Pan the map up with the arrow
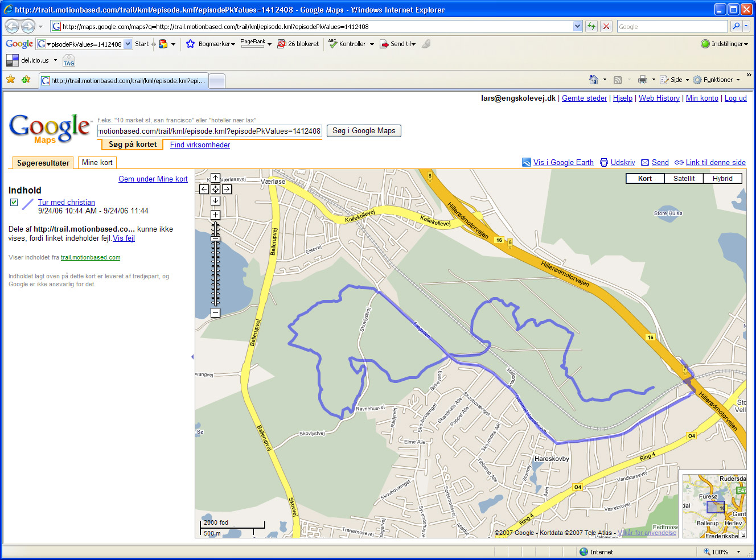Image resolution: width=756 pixels, height=560 pixels. pyautogui.click(x=215, y=178)
